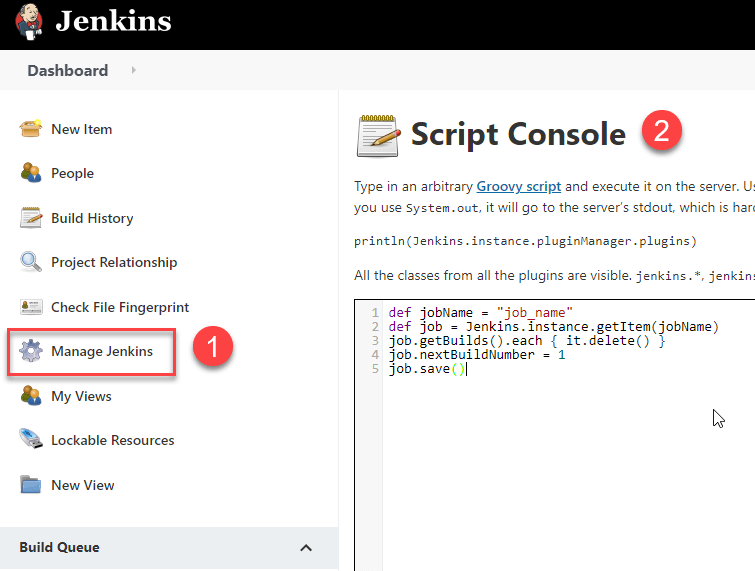Open Manage Jenkins

[x=102, y=351]
